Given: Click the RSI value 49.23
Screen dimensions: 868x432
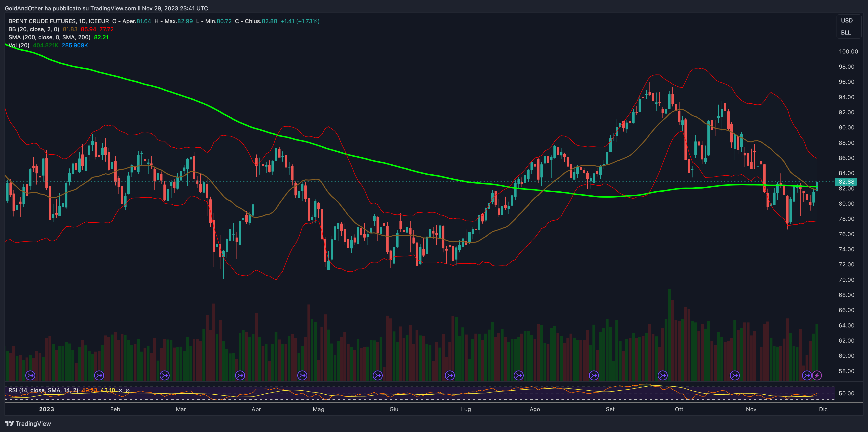Looking at the screenshot, I should click(x=89, y=390).
